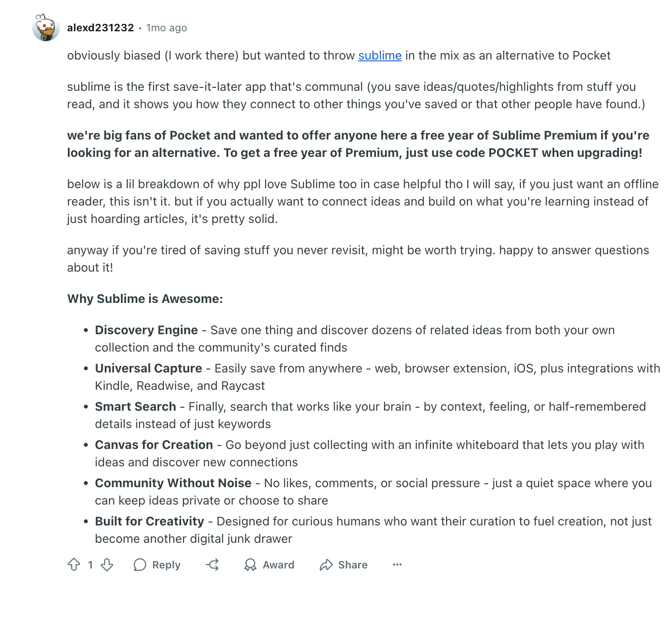
Task: Open the alexd231232 username profile link
Action: point(100,28)
